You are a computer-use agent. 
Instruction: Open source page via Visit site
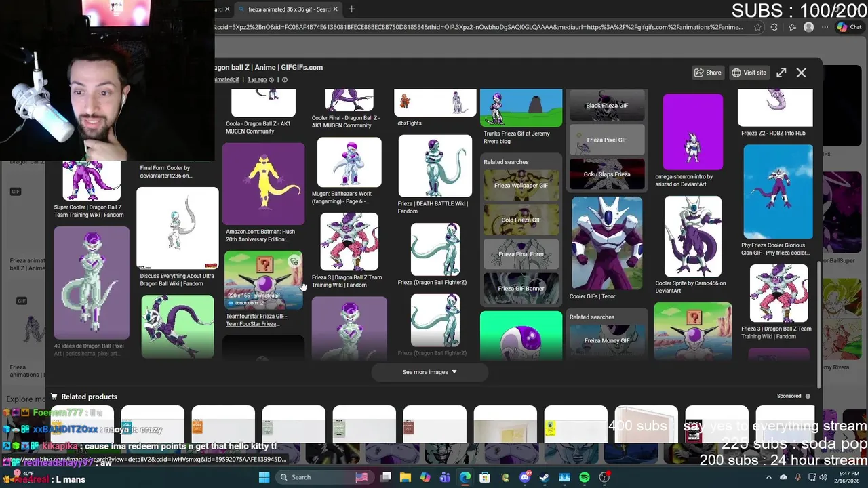coord(749,73)
